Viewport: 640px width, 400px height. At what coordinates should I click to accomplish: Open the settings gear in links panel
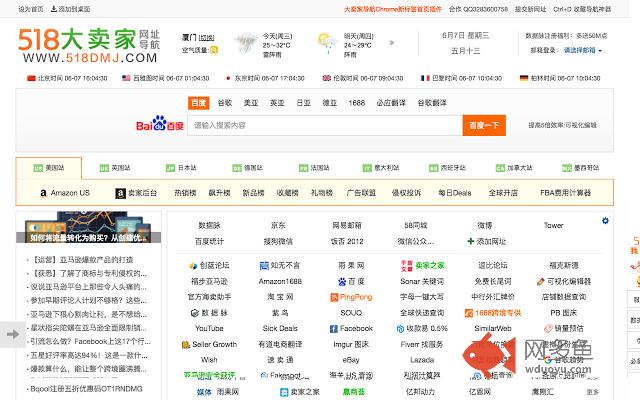pyautogui.click(x=605, y=221)
